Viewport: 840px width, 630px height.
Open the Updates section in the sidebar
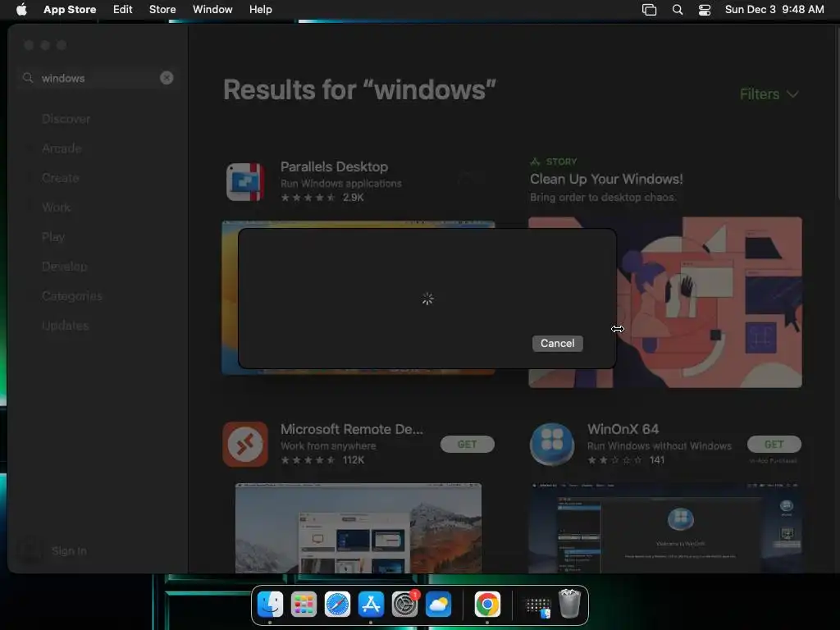[66, 325]
